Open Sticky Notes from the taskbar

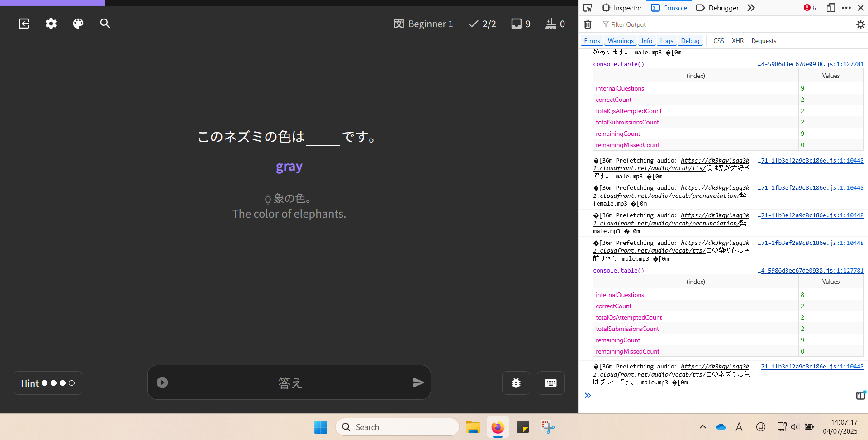coord(523,427)
